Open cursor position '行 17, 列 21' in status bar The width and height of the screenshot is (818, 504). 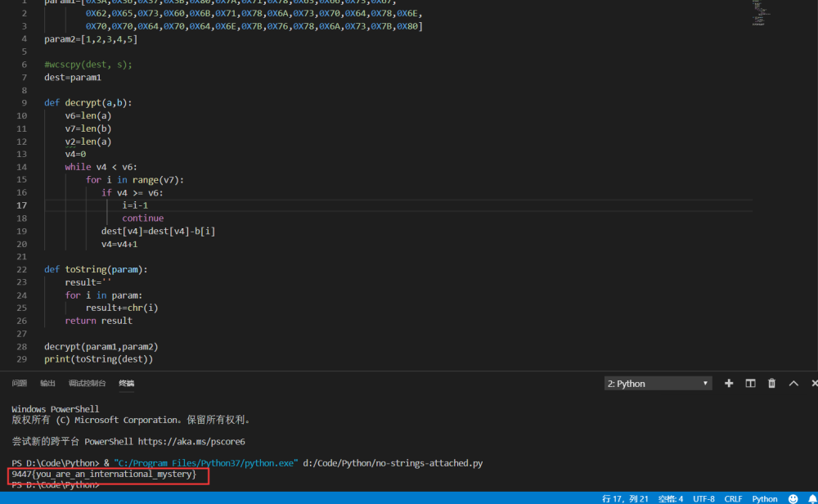point(625,499)
